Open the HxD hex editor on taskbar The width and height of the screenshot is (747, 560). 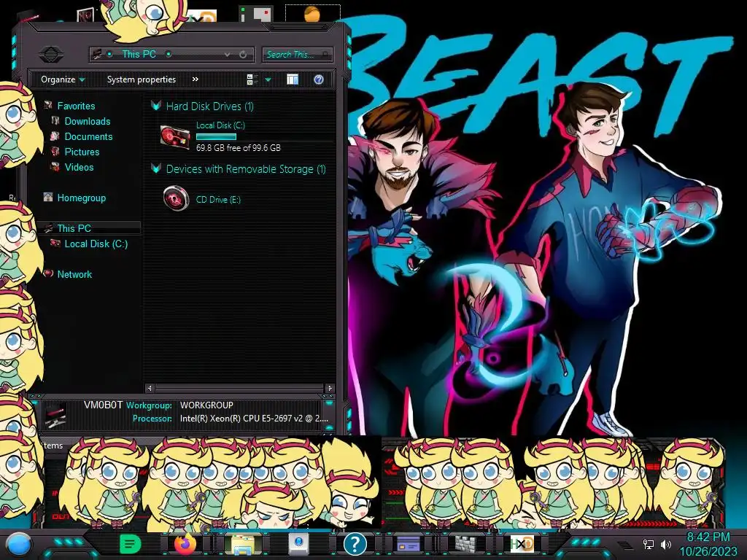click(522, 543)
